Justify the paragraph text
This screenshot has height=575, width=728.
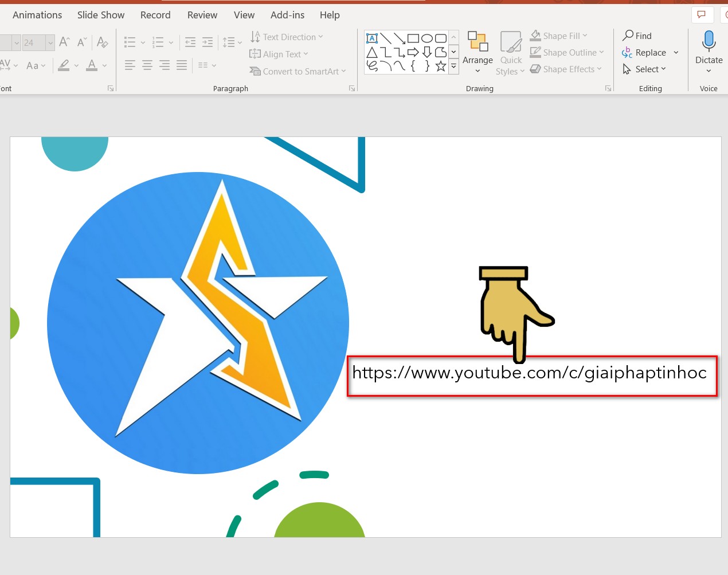[182, 65]
